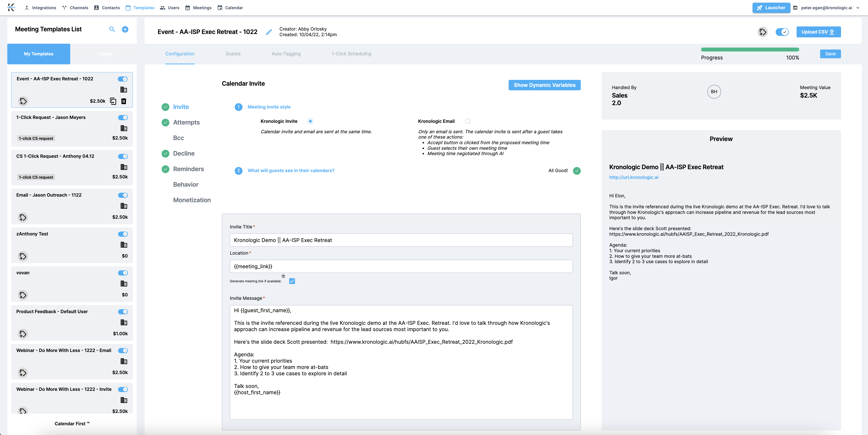
Task: Click Show Dynamic Variables button
Action: [544, 85]
